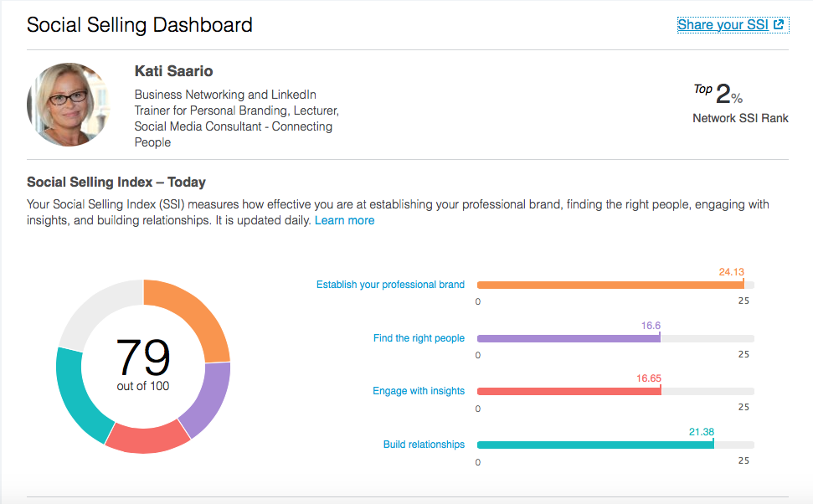The image size is (813, 504).
Task: Click the Social Selling Dashboard title
Action: 139,25
